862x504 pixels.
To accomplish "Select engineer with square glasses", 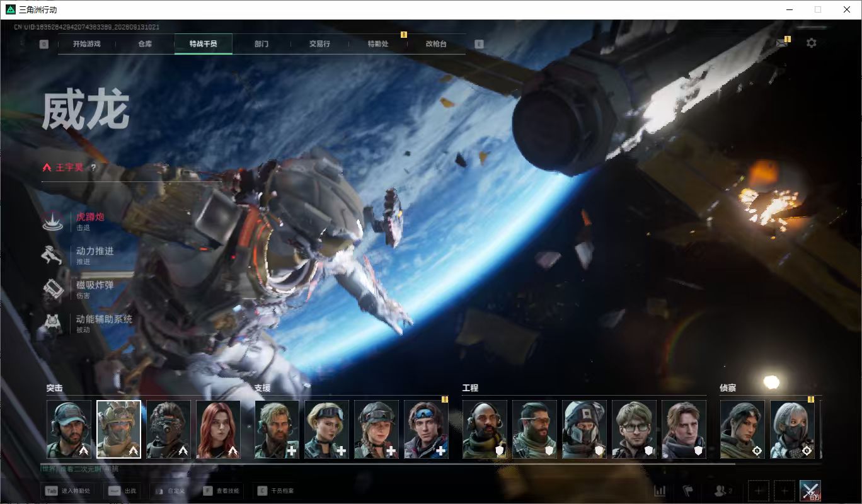I will [x=635, y=430].
